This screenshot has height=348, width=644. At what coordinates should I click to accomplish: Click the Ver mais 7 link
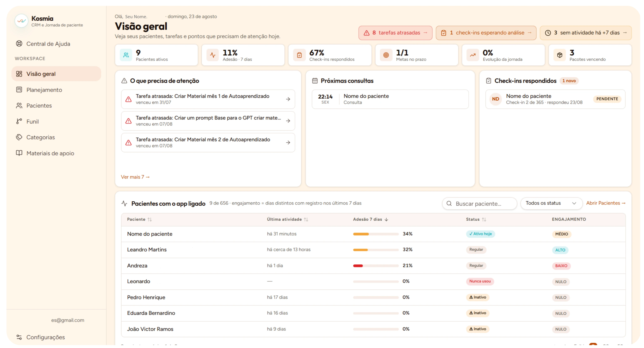click(x=135, y=177)
